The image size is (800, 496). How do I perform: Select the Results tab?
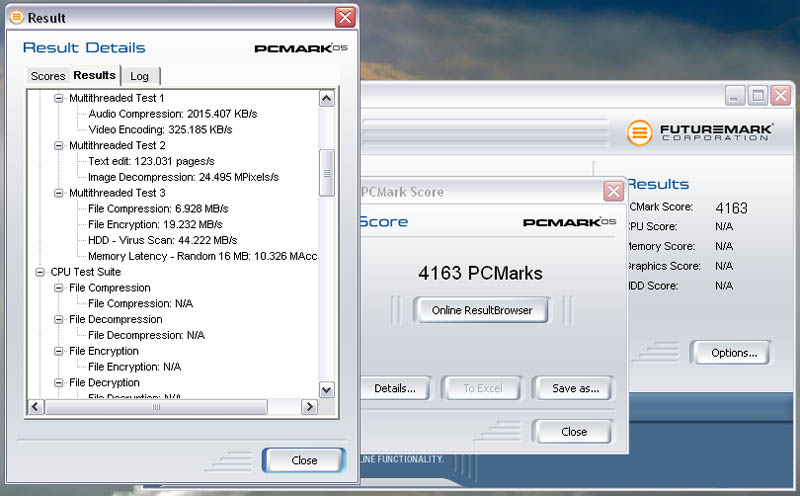(x=94, y=75)
